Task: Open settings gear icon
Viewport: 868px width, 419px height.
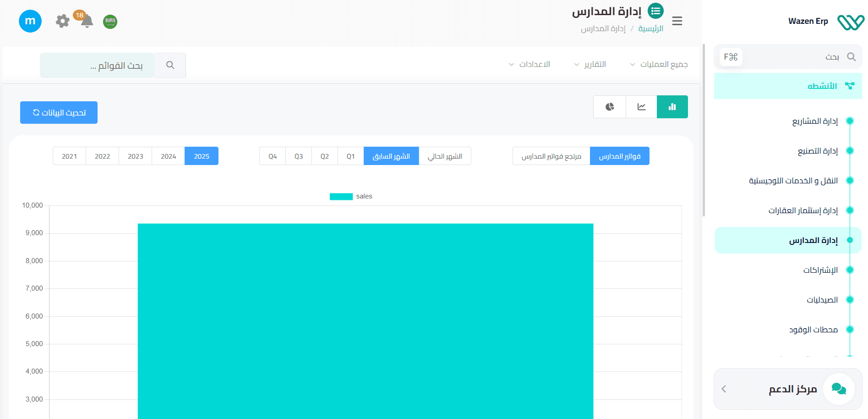Action: coord(62,21)
